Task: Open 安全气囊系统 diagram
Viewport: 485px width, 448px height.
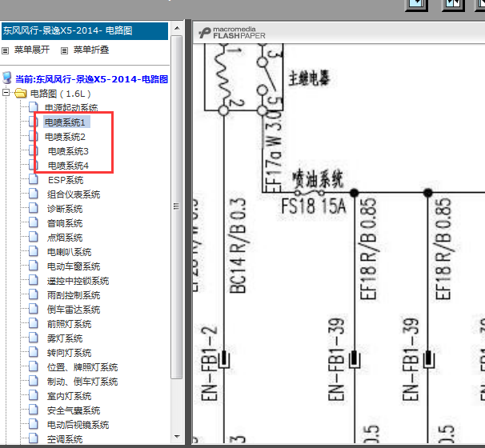Action: click(x=74, y=410)
